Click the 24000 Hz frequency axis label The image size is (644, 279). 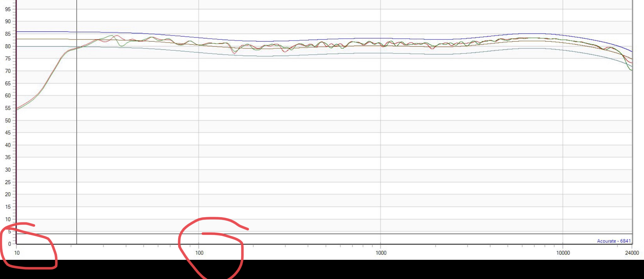pyautogui.click(x=632, y=253)
